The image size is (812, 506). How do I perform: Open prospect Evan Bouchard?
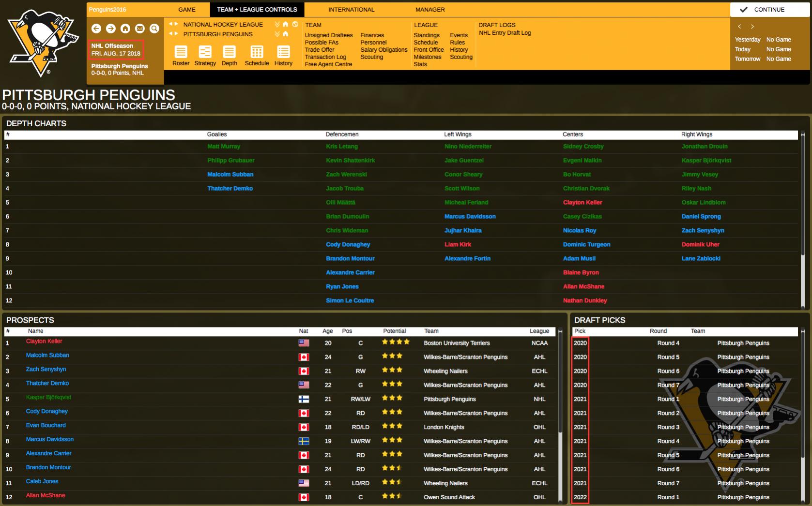point(46,426)
